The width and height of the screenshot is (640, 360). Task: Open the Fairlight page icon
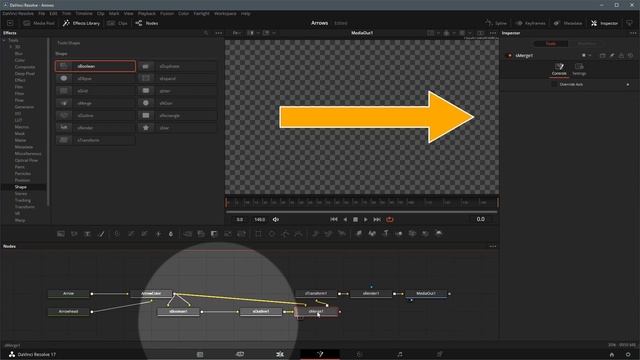pos(400,354)
